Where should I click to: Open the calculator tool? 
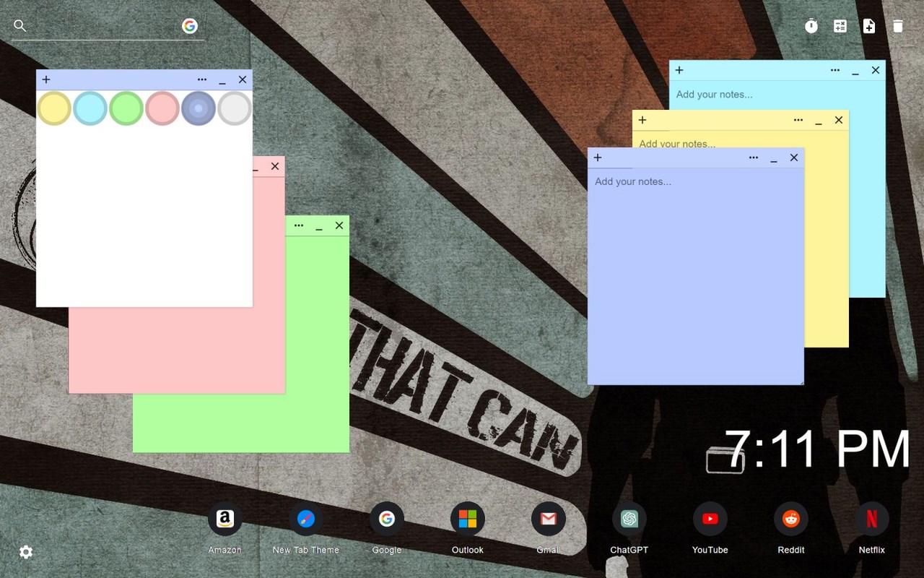(x=840, y=26)
